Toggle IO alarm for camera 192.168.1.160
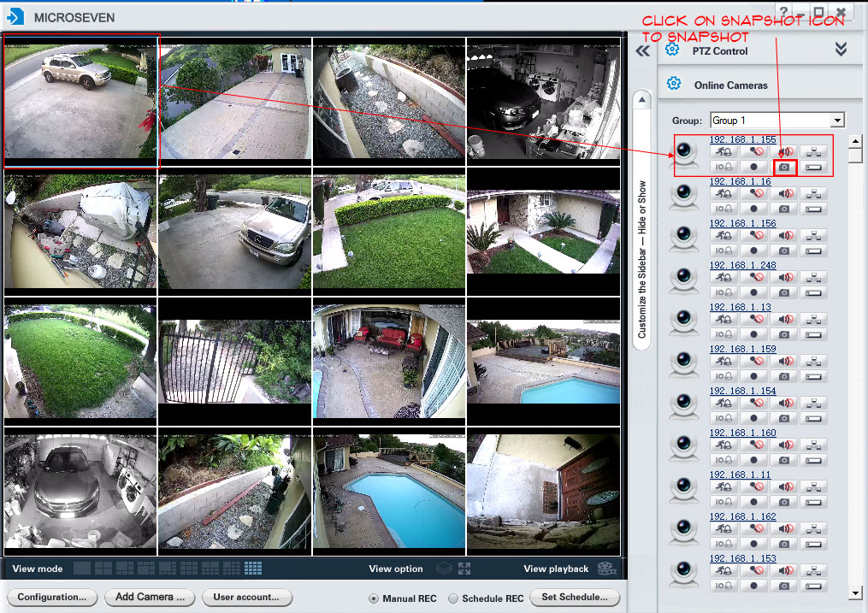 point(723,460)
